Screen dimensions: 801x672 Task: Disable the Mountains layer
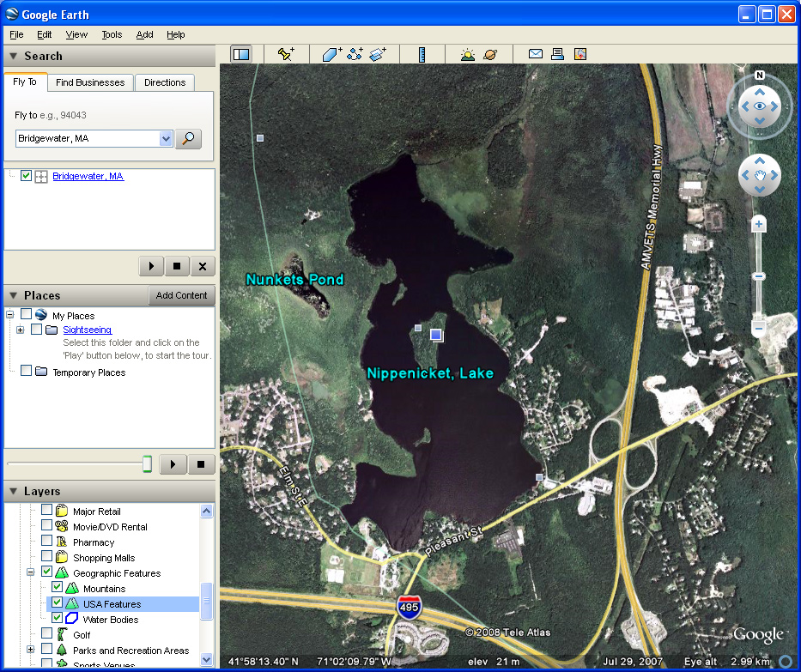[57, 587]
